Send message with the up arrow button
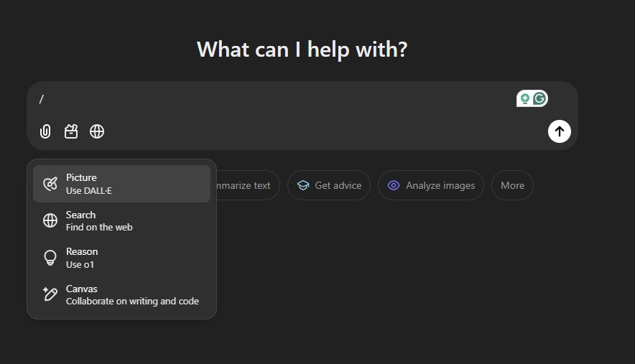The width and height of the screenshot is (635, 364). point(560,131)
